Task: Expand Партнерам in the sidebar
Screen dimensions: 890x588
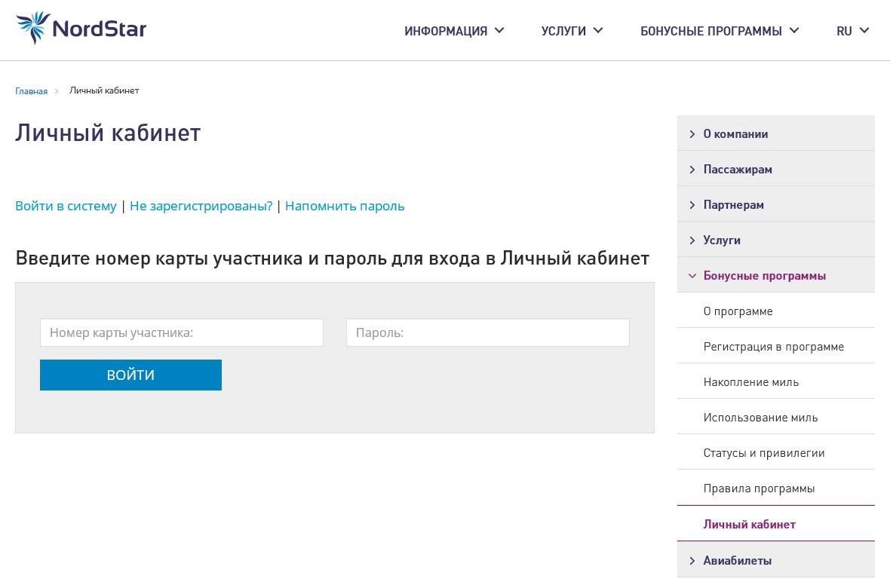Action: (733, 204)
